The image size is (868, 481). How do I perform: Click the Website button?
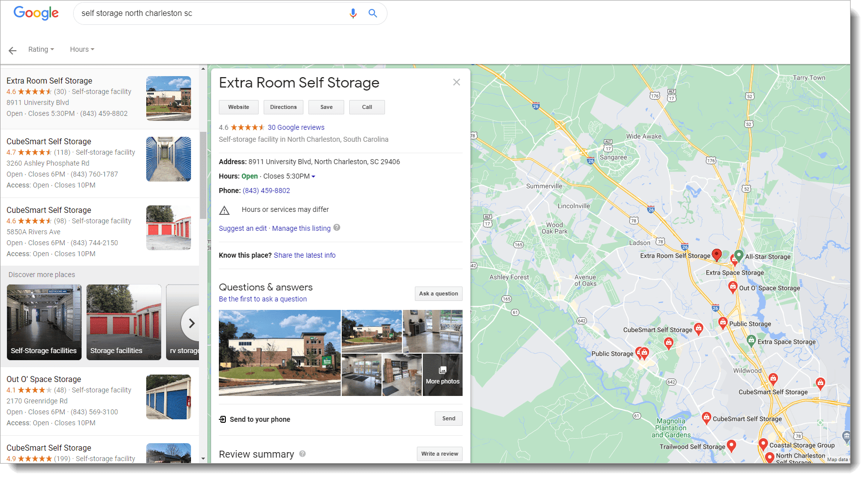click(239, 107)
